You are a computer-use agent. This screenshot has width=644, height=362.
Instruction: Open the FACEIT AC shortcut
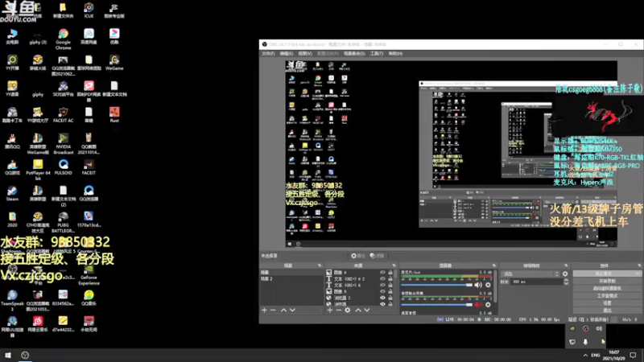63,114
